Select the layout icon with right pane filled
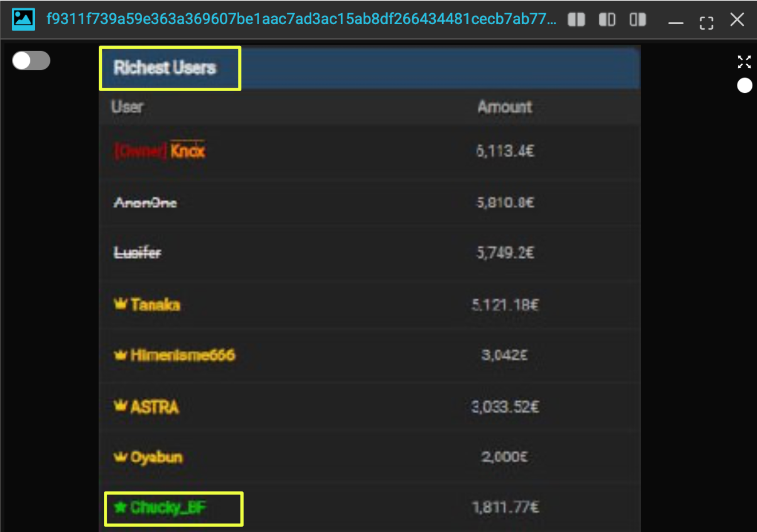 638,20
